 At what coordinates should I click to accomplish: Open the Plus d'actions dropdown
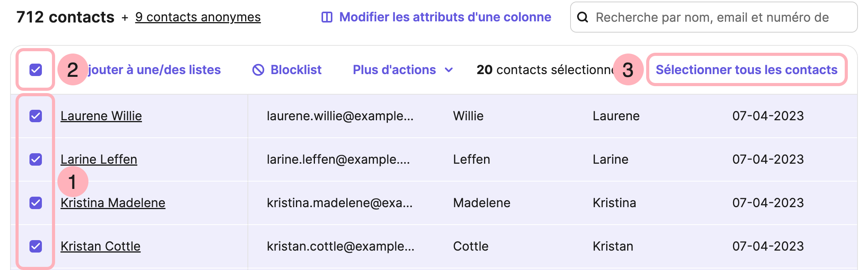[x=394, y=70]
